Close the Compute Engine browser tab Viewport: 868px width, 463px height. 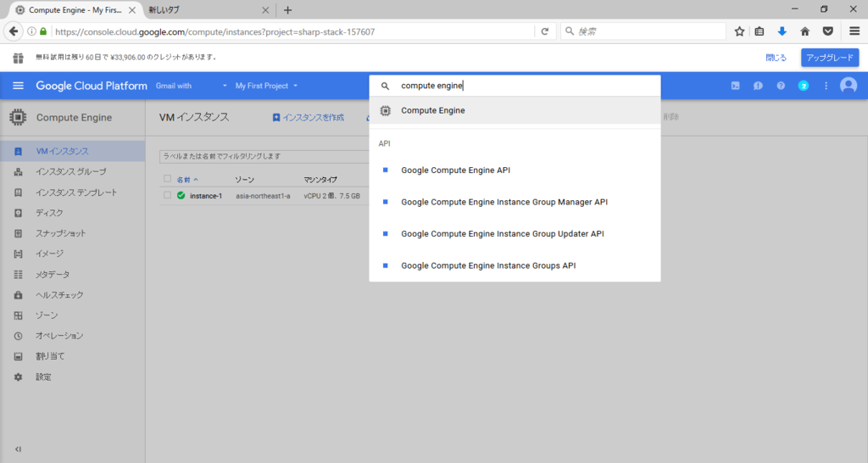click(131, 10)
